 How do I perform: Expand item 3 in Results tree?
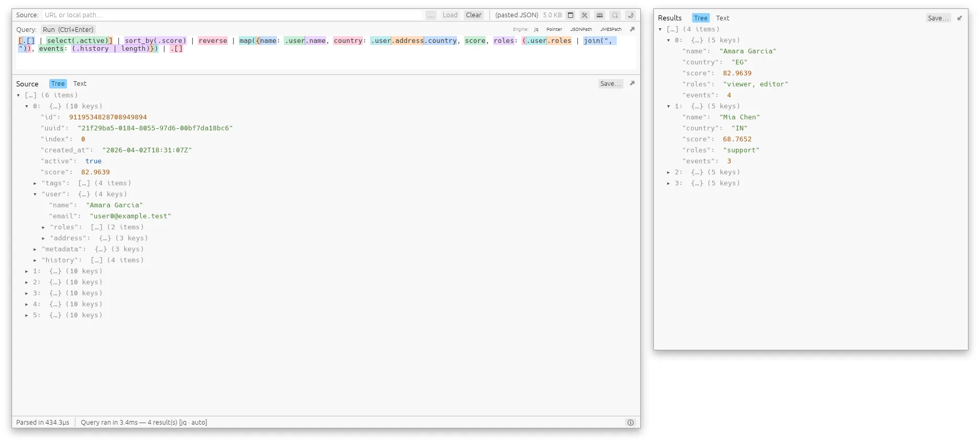(x=669, y=183)
